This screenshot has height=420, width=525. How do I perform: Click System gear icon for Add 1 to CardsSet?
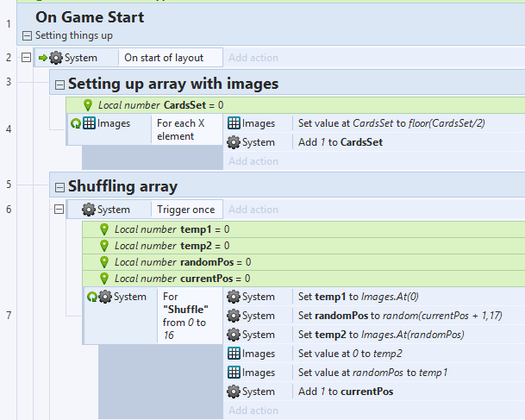tap(234, 142)
